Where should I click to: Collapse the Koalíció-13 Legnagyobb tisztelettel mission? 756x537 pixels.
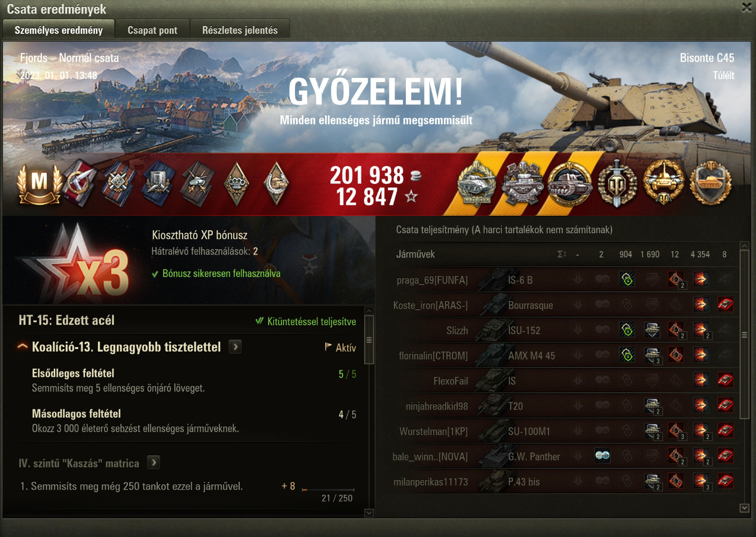pos(22,347)
